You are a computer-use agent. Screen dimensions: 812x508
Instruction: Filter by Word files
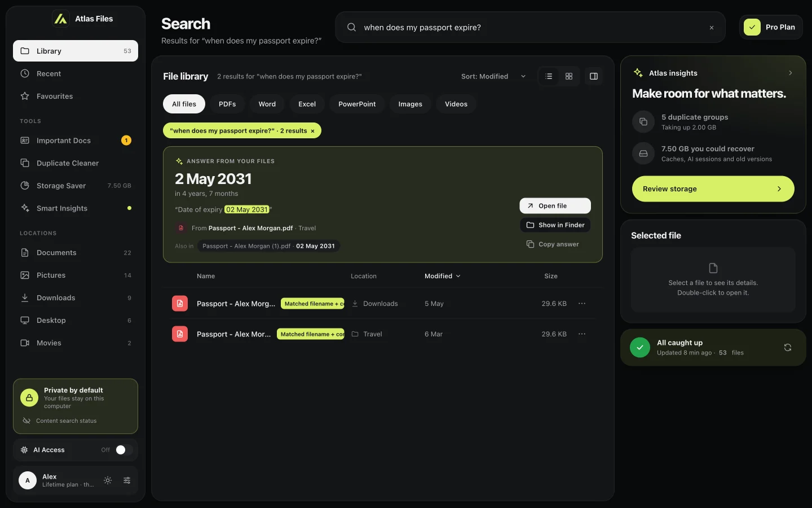point(267,104)
